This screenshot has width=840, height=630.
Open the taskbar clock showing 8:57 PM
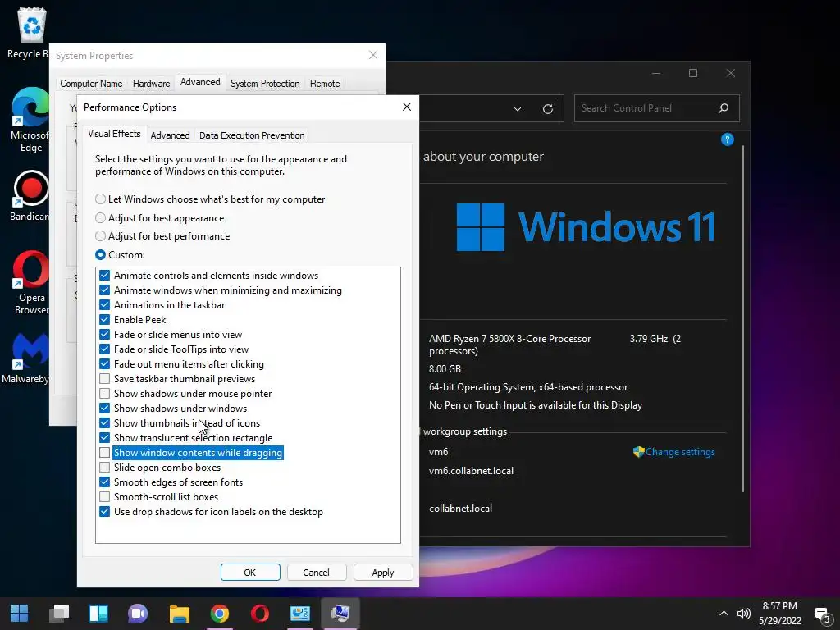[x=780, y=614]
